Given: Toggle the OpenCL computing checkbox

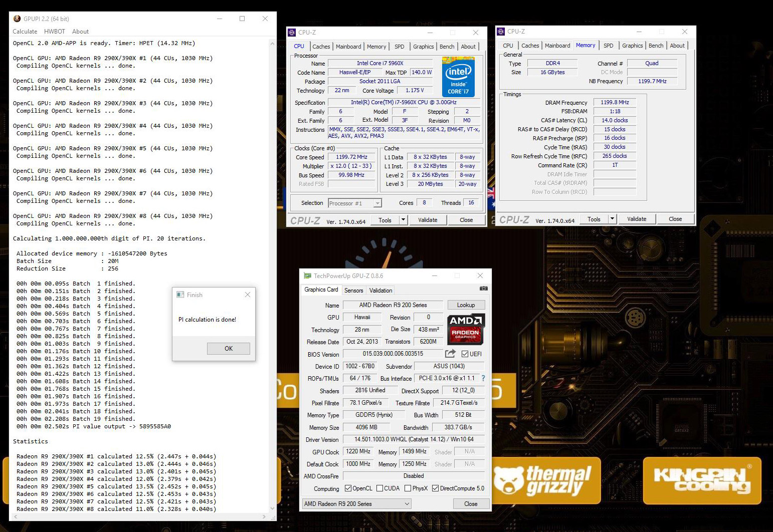Looking at the screenshot, I should (348, 488).
